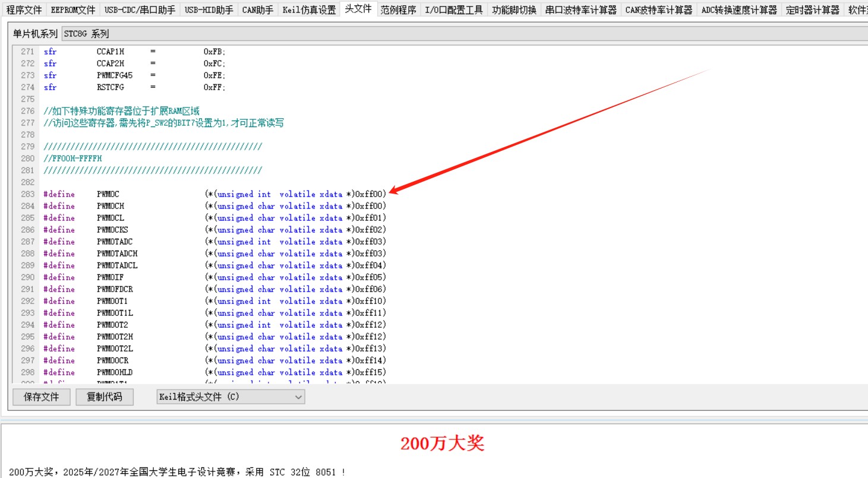Select the USB-HID助手 tab
The image size is (868, 478).
coord(209,10)
